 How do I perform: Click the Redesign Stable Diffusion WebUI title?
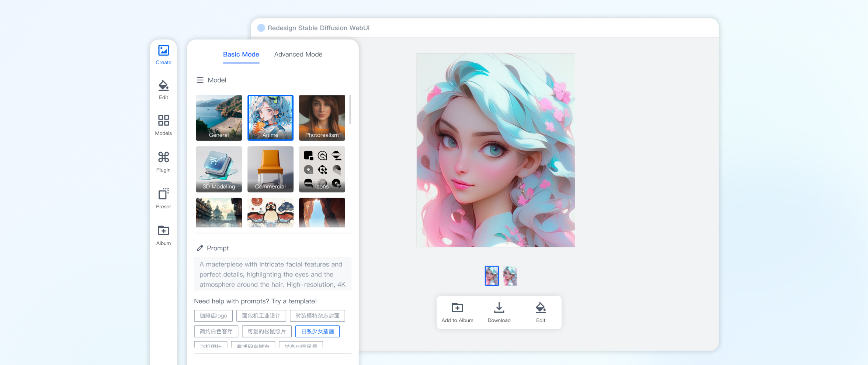point(319,28)
